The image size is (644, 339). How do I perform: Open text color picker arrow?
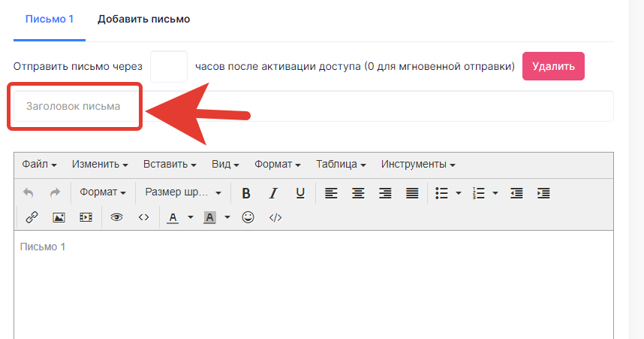pos(190,217)
